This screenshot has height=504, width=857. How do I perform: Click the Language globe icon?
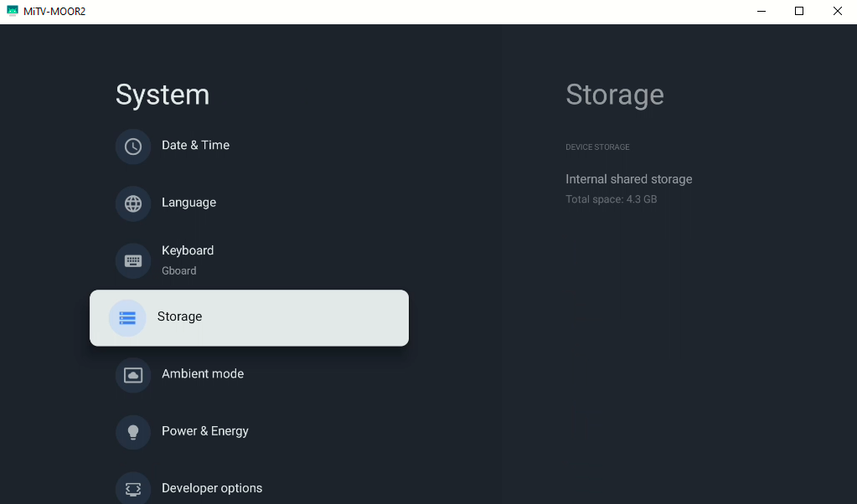click(x=133, y=203)
